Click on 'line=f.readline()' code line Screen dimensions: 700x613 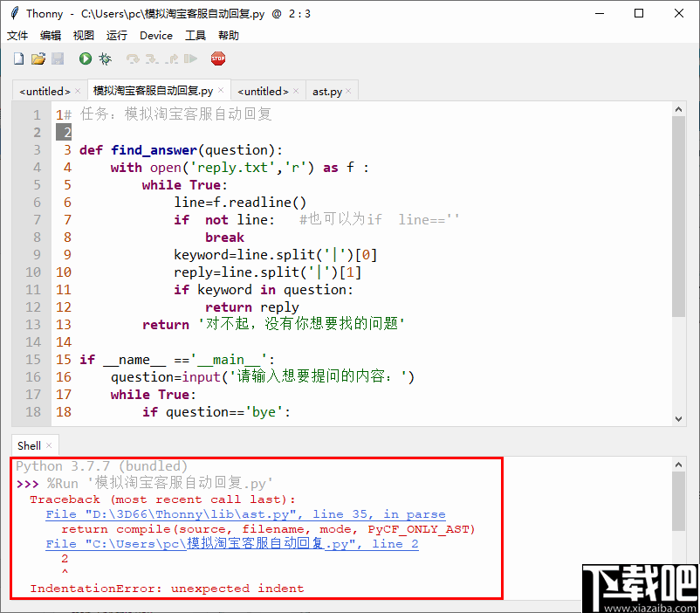(240, 203)
